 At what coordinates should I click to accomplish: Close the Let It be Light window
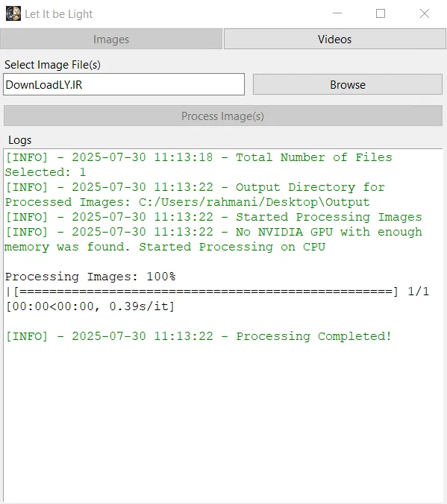click(425, 13)
